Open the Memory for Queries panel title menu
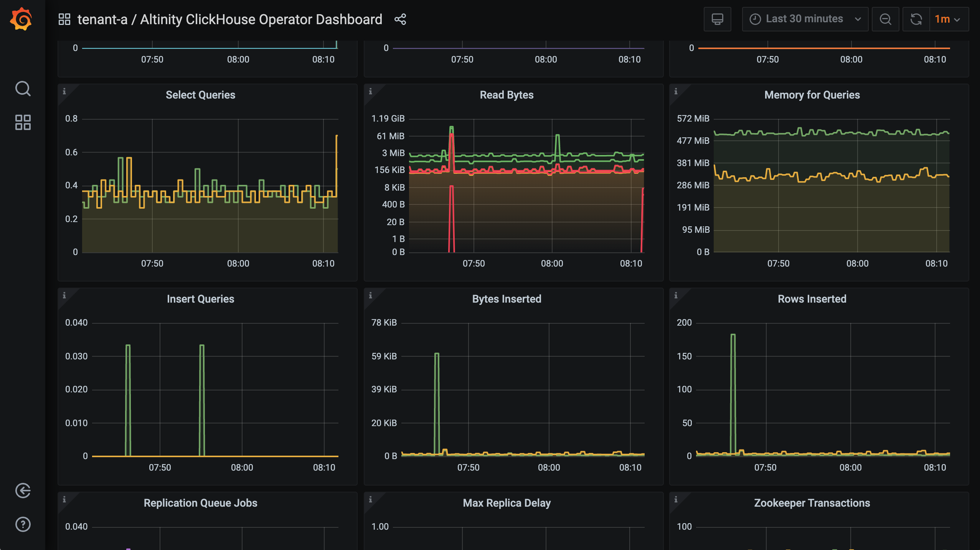The width and height of the screenshot is (980, 550). 812,95
